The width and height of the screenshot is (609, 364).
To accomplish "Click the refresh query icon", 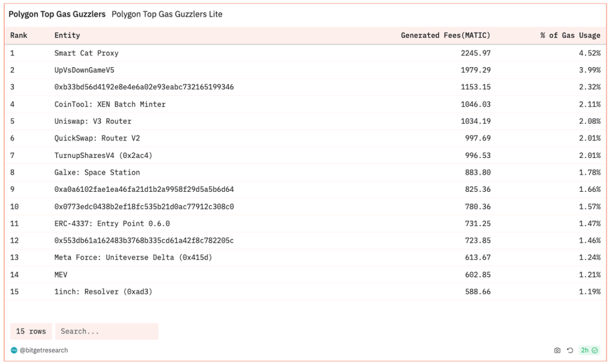I will coord(570,350).
